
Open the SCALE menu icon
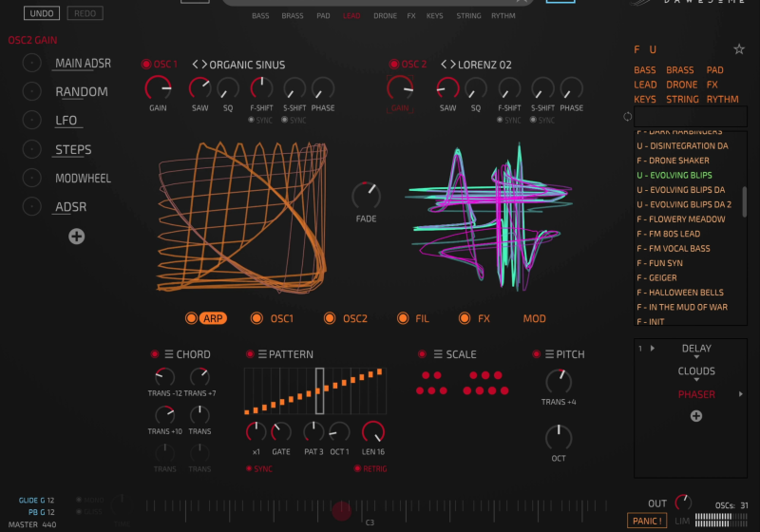point(438,354)
